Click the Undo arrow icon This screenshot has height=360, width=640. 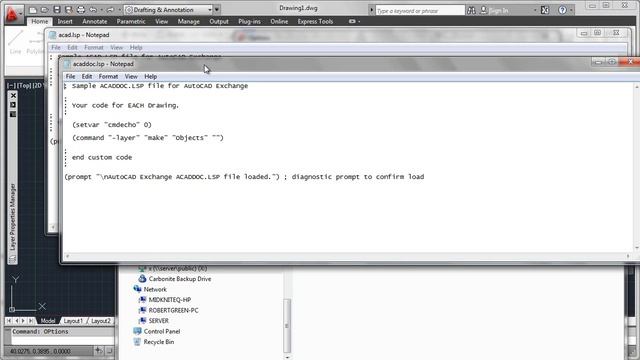(93, 10)
